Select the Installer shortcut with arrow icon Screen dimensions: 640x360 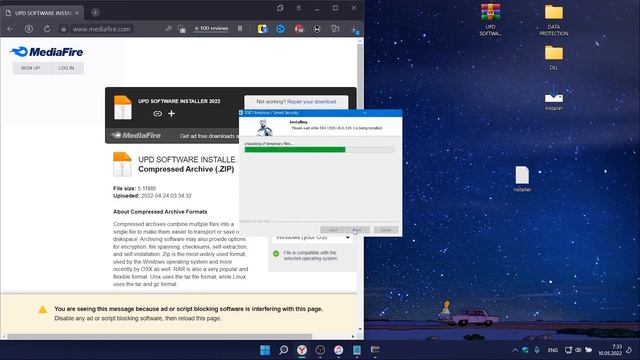[x=553, y=98]
